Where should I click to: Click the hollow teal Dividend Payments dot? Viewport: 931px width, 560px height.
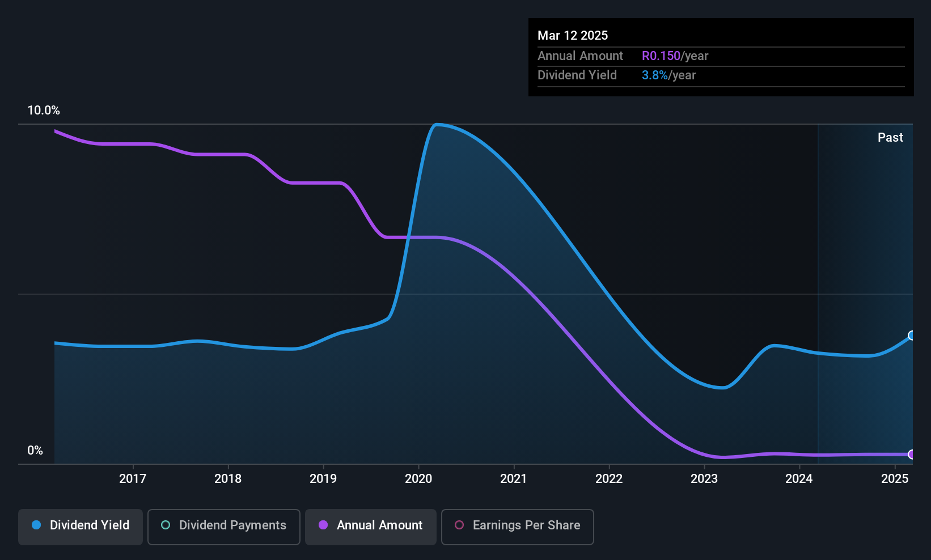click(166, 525)
